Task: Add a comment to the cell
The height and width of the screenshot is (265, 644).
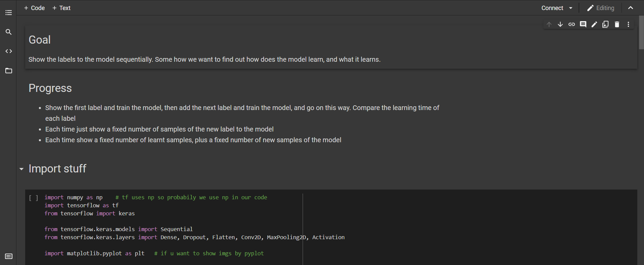Action: coord(583,24)
